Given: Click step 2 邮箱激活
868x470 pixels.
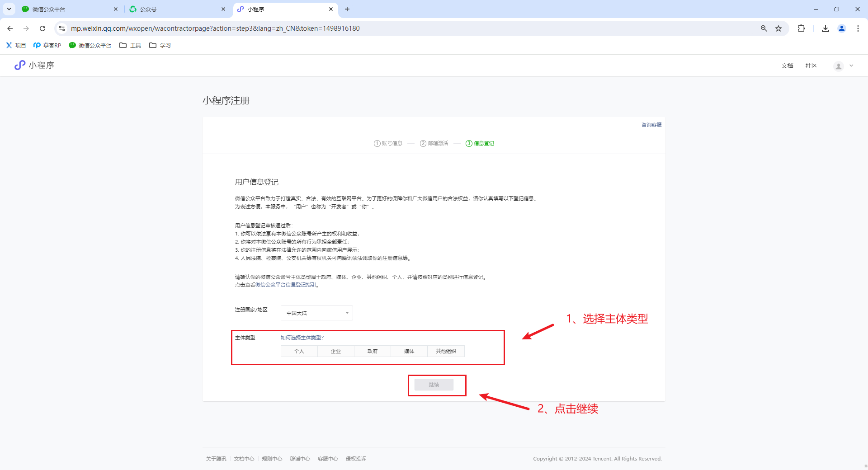Looking at the screenshot, I should point(434,143).
